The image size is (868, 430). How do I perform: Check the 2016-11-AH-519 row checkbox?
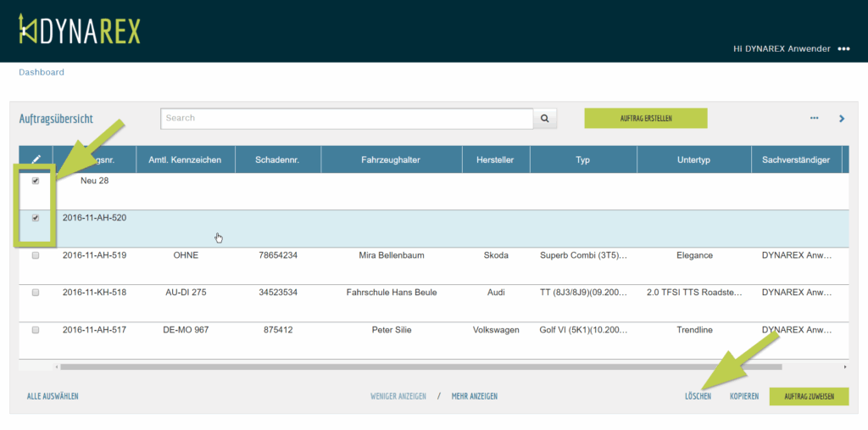click(x=36, y=255)
